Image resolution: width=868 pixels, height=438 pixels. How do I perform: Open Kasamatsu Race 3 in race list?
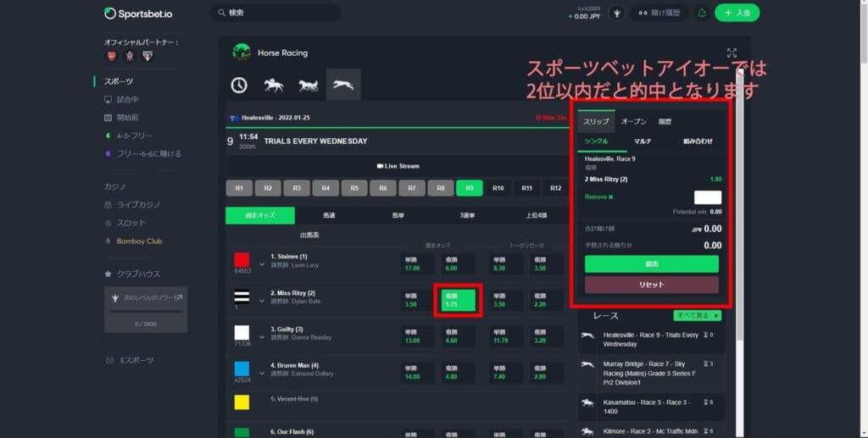[652, 407]
